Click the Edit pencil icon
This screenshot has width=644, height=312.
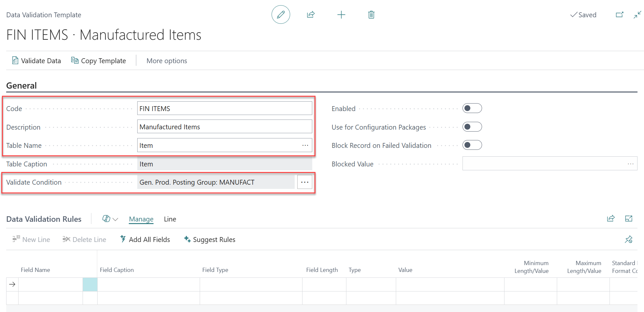(280, 15)
